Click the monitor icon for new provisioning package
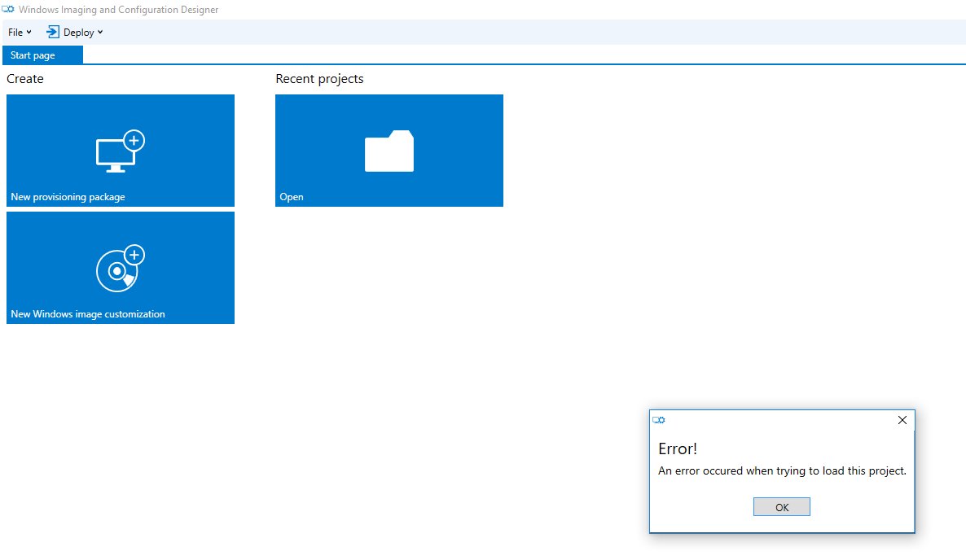Image resolution: width=966 pixels, height=560 pixels. tap(112, 155)
